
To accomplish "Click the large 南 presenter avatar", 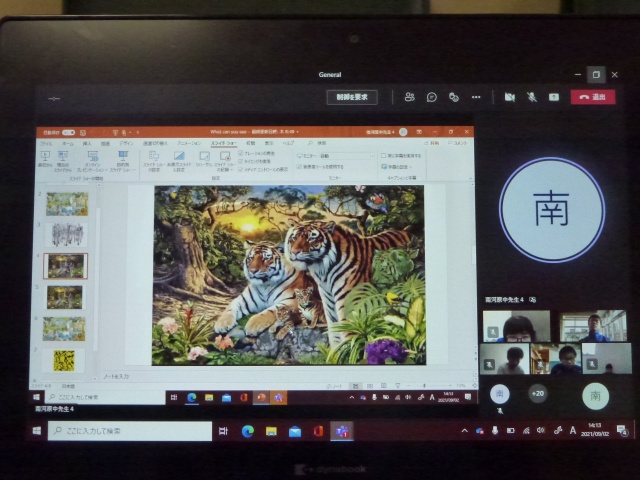I will pyautogui.click(x=552, y=210).
